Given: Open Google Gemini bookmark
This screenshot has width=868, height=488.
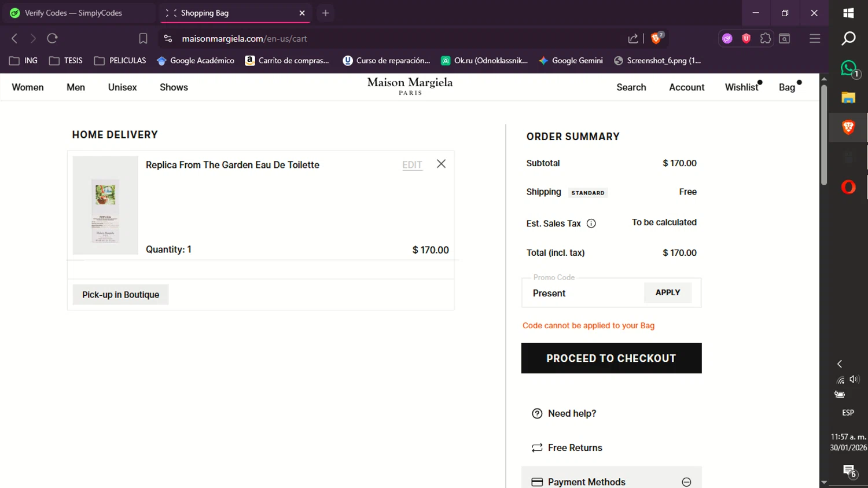Looking at the screenshot, I should coord(571,61).
